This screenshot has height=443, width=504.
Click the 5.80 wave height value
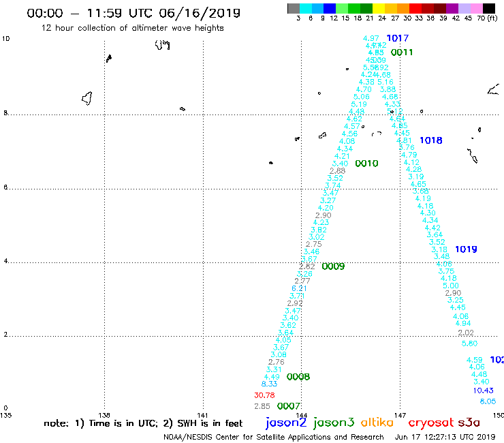pos(469,343)
